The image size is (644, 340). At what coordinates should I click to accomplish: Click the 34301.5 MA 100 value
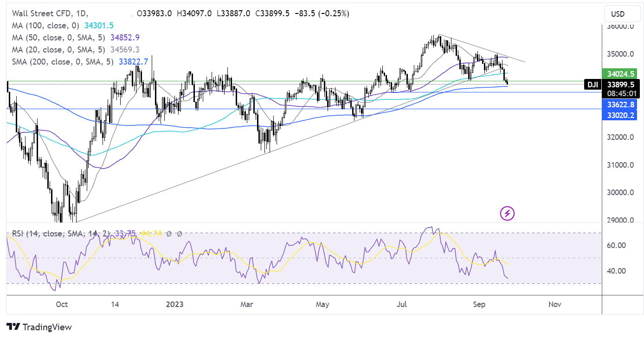click(x=99, y=26)
